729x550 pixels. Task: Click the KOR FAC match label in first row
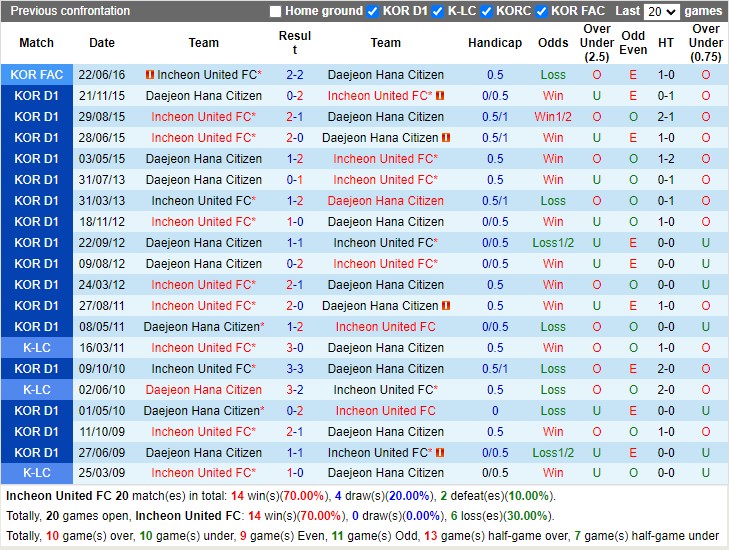click(36, 75)
